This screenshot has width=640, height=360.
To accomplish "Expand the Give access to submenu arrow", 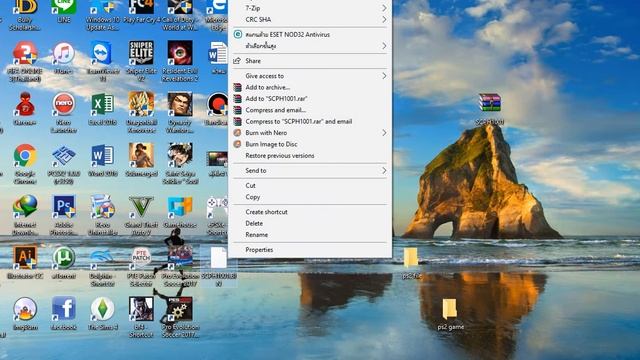I will pyautogui.click(x=384, y=76).
